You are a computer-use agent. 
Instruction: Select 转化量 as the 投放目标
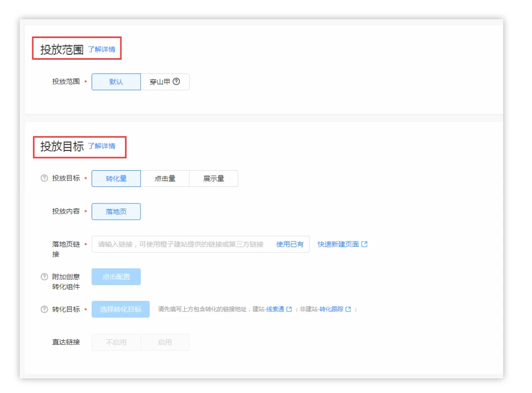tap(116, 179)
